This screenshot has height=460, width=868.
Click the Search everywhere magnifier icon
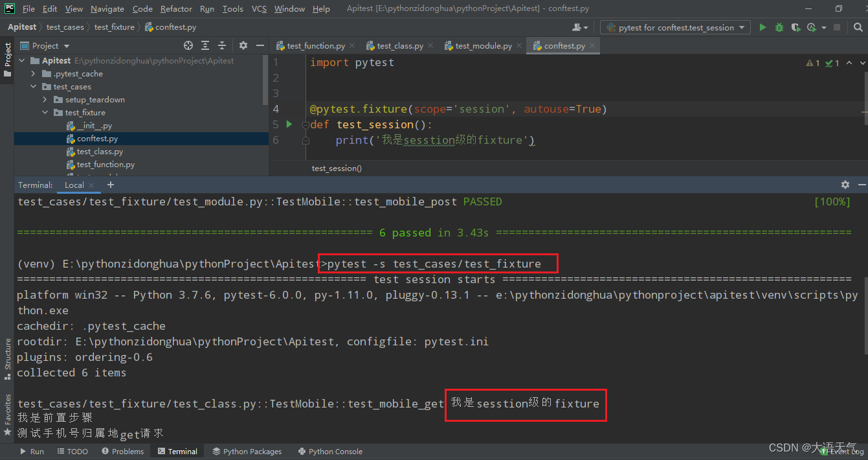[x=858, y=27]
